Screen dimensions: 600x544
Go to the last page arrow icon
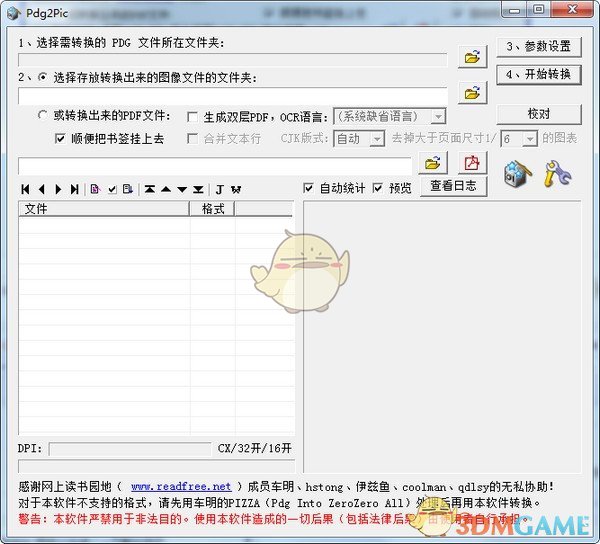pos(74,189)
